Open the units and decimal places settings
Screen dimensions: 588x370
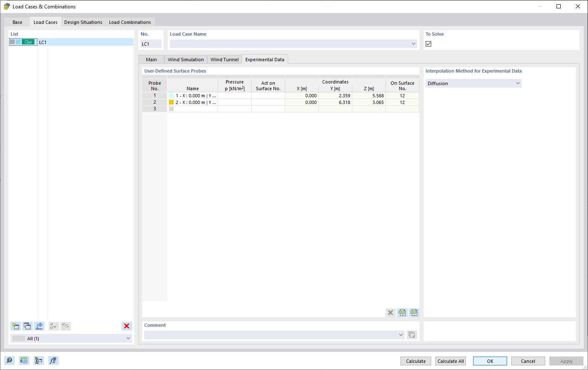tap(24, 360)
